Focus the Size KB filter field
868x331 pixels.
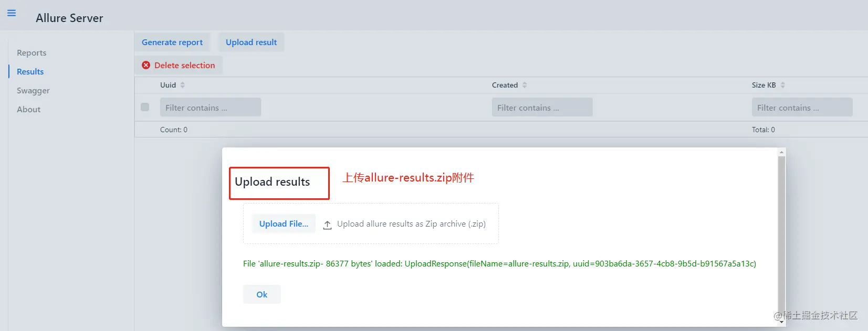point(802,107)
